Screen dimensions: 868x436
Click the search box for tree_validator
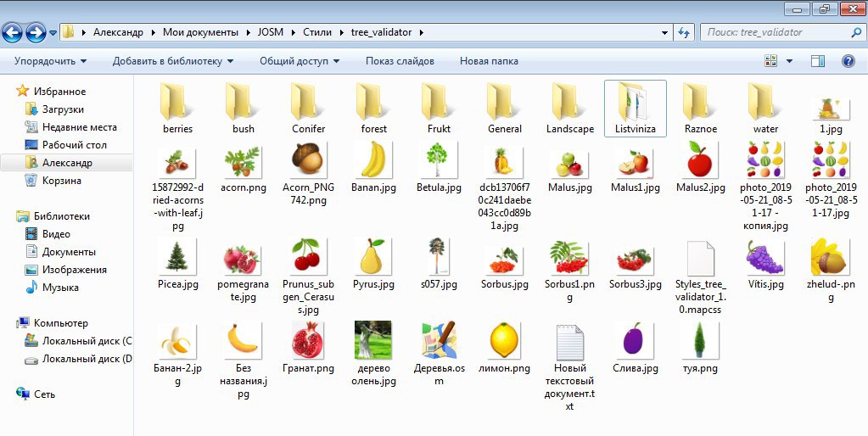[783, 32]
